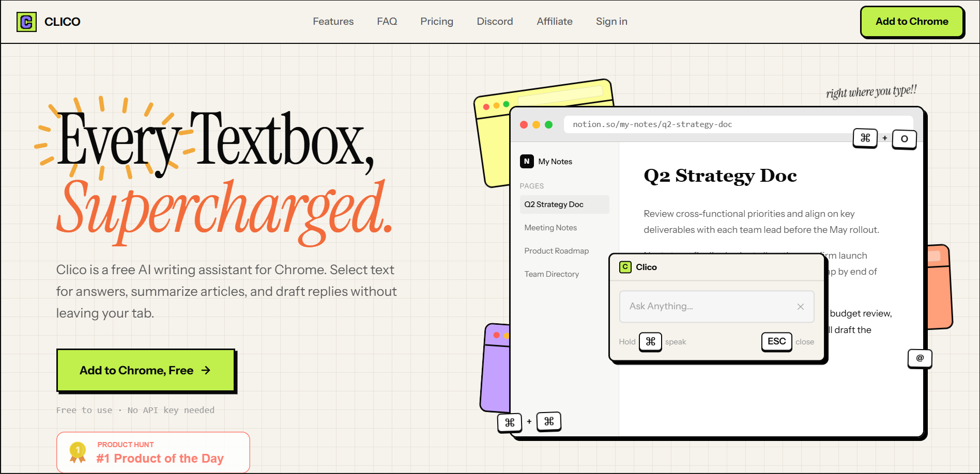Click the command key next to Hold
980x474 pixels.
click(650, 341)
